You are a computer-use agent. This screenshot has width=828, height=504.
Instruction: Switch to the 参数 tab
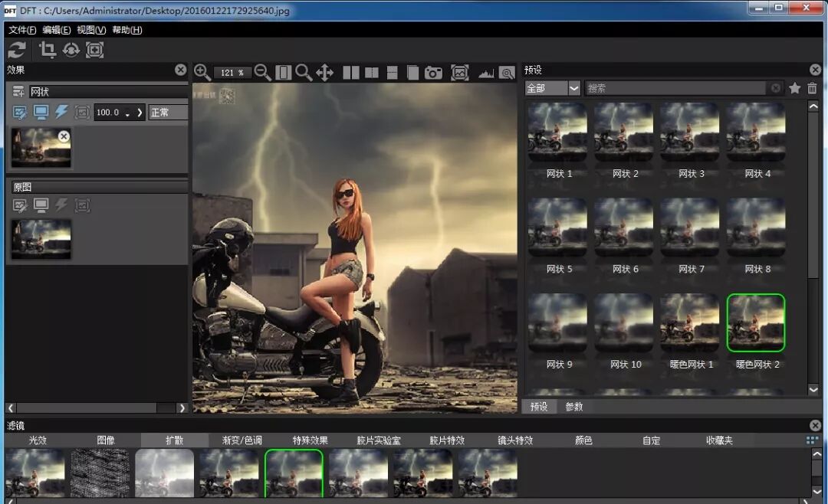(574, 407)
